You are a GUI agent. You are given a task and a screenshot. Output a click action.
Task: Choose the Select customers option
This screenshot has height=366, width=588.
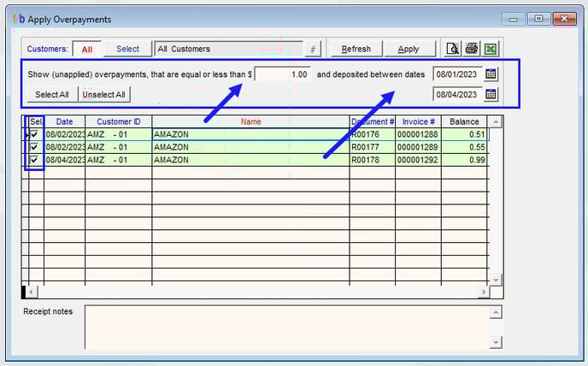pyautogui.click(x=127, y=50)
